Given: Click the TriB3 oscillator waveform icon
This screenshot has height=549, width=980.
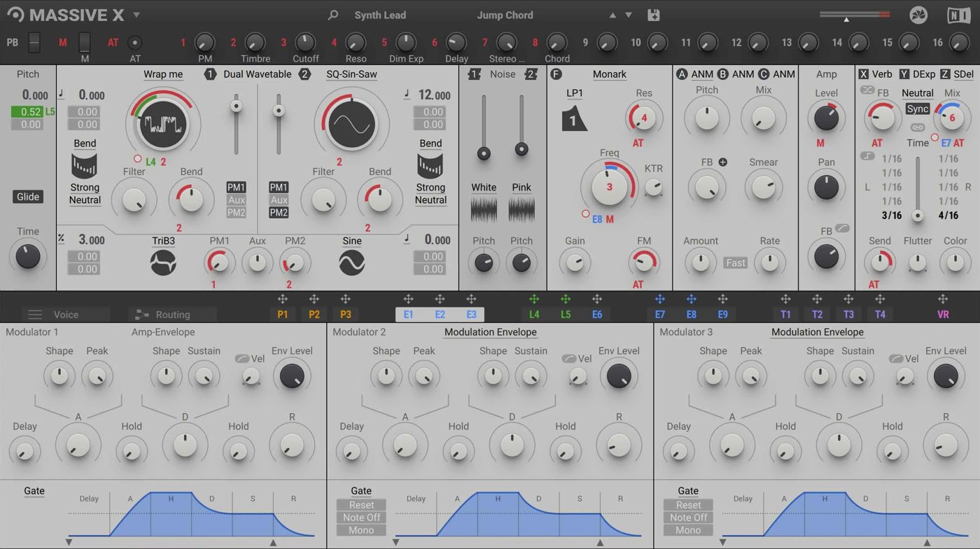Looking at the screenshot, I should (163, 263).
